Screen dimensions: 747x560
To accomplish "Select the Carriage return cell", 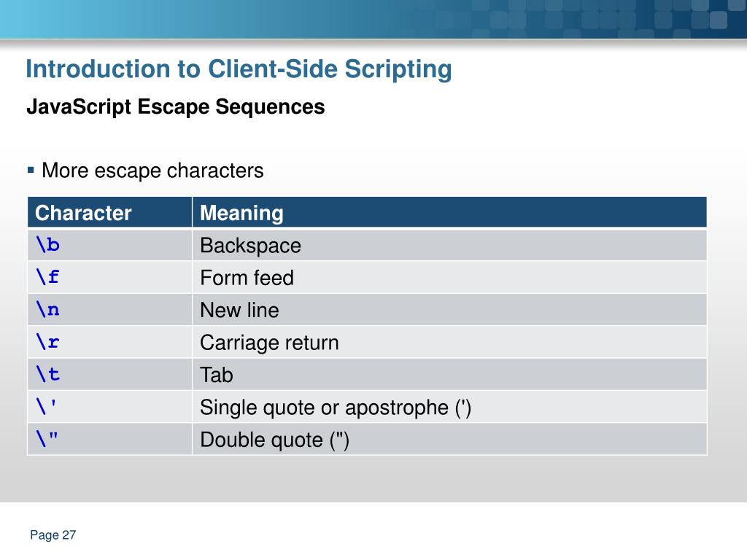I will click(449, 343).
